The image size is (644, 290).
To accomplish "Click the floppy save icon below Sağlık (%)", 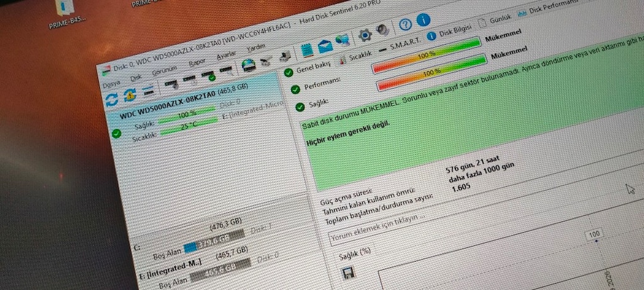I will (x=348, y=273).
